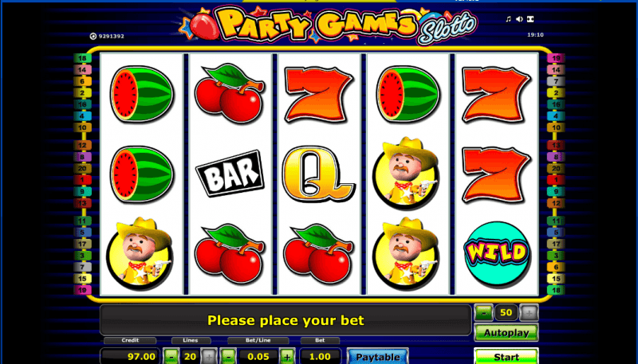Screen dimensions: 638x364
Task: Increase the Bet/Line amount
Action: (287, 357)
